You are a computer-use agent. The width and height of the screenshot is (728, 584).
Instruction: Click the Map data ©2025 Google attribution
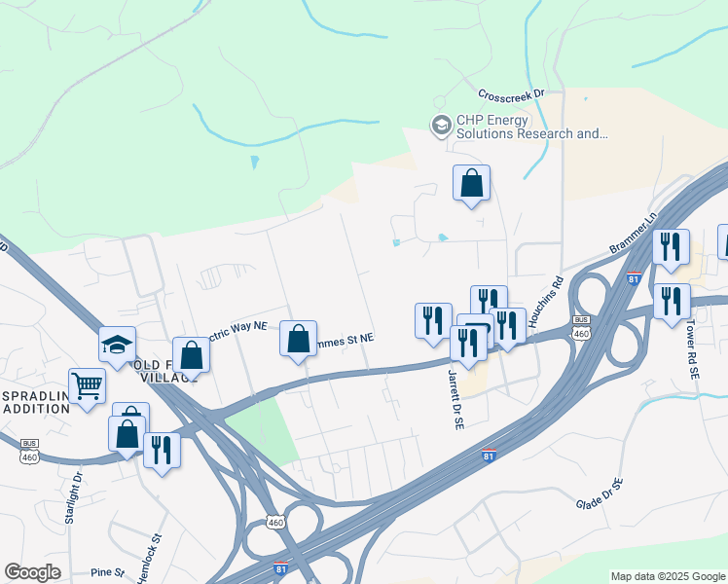[669, 576]
